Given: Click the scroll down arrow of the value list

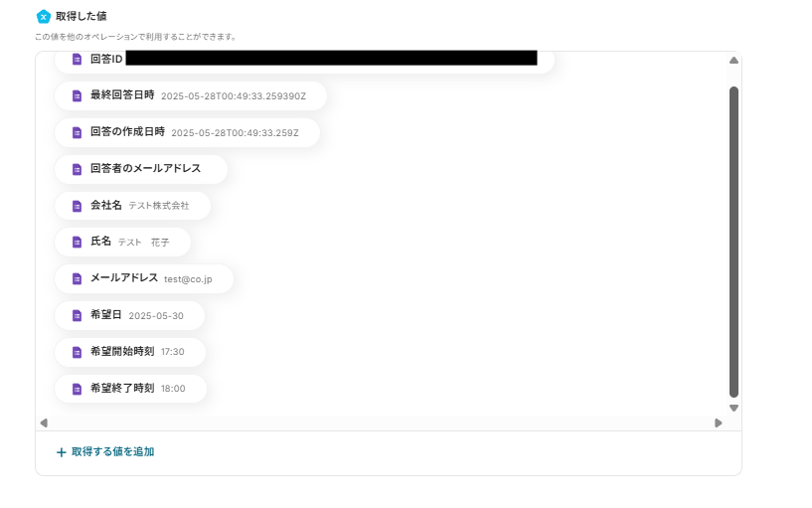Looking at the screenshot, I should 733,408.
